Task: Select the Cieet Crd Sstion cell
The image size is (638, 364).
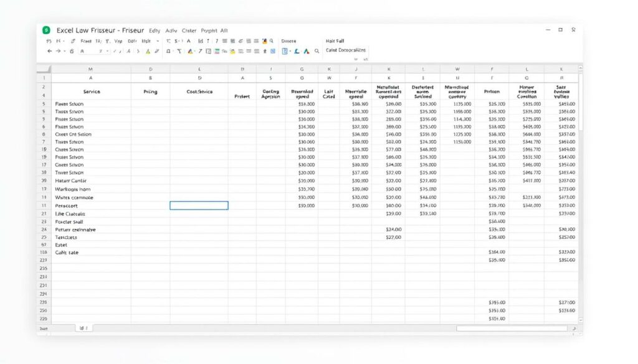Action: (91, 134)
